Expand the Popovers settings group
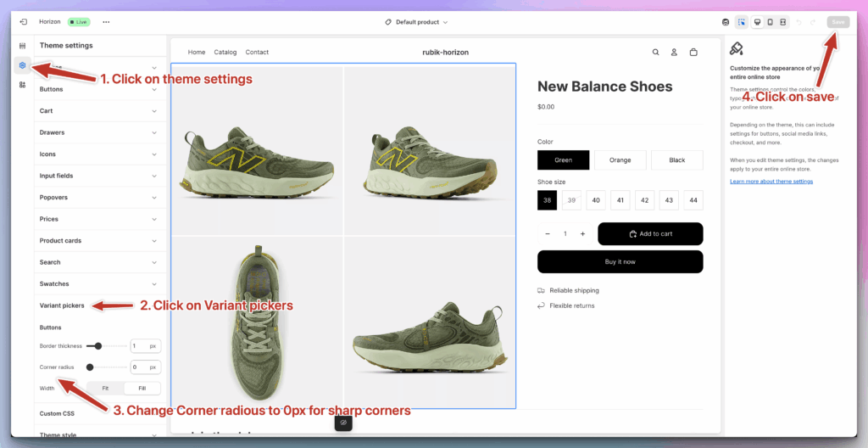The image size is (868, 448). [100, 198]
